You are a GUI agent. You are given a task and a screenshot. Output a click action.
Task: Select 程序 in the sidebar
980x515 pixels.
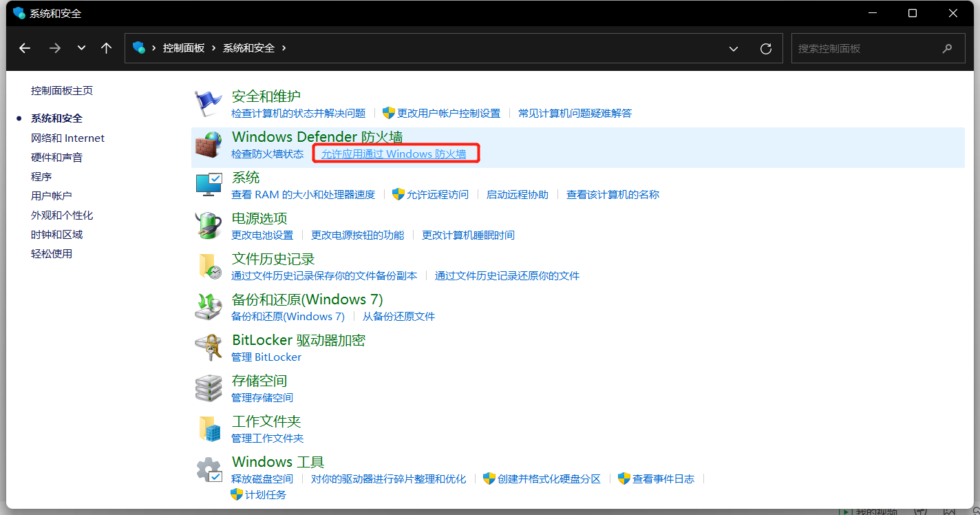41,177
